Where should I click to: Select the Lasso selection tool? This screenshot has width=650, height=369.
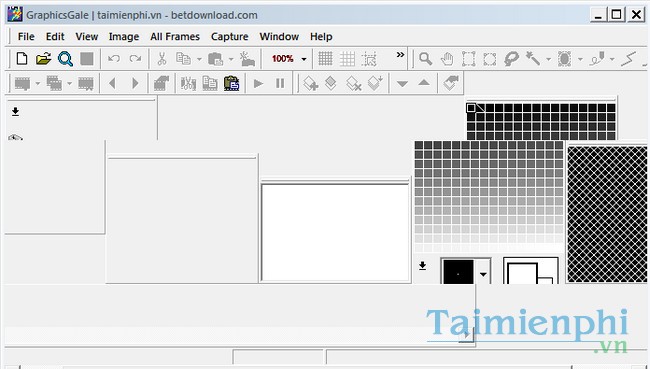click(512, 59)
